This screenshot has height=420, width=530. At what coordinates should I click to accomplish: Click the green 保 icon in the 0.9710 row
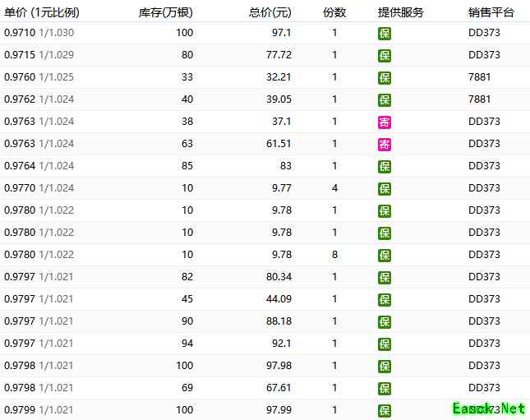[x=384, y=34]
